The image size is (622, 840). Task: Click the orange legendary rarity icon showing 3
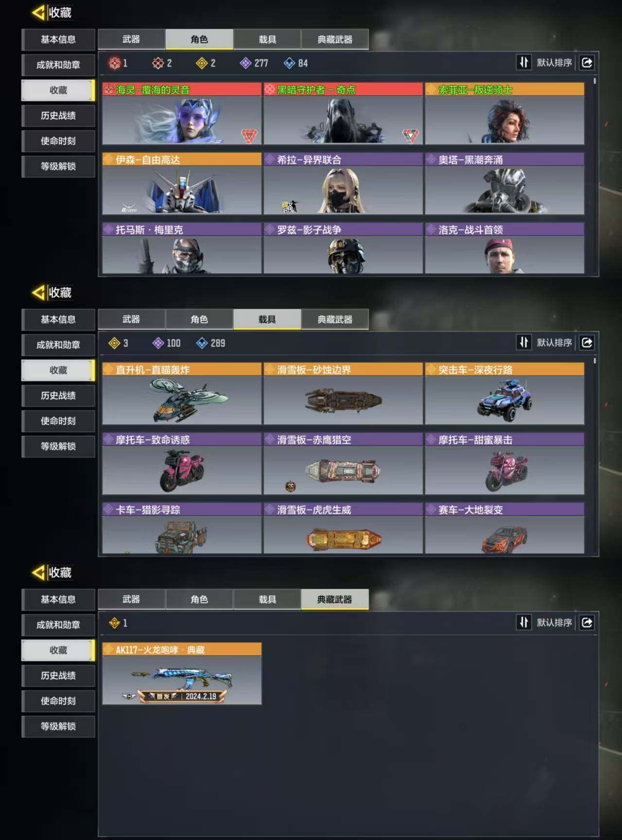[114, 343]
